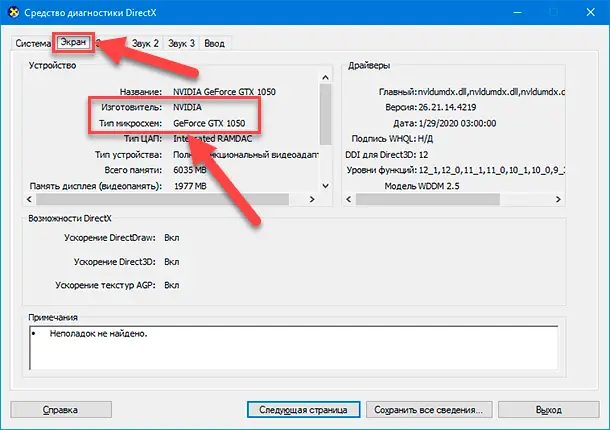
Task: Click the 'Уровни функций' feature levels line
Action: click(456, 170)
